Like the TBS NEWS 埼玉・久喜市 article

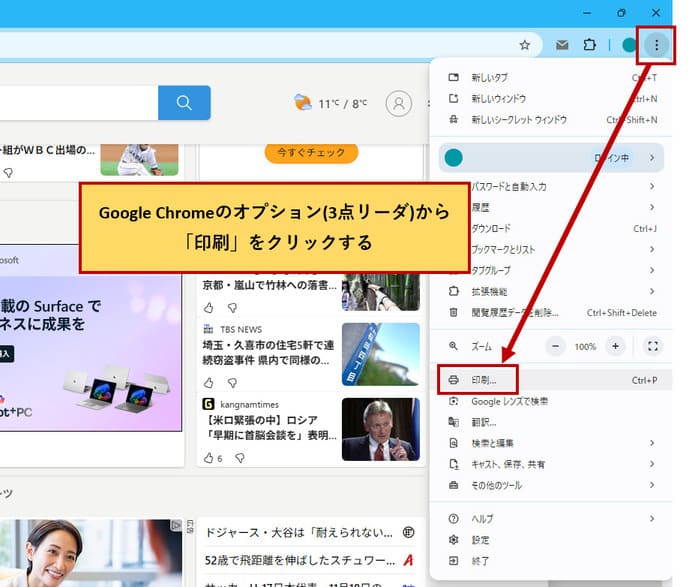(x=209, y=382)
